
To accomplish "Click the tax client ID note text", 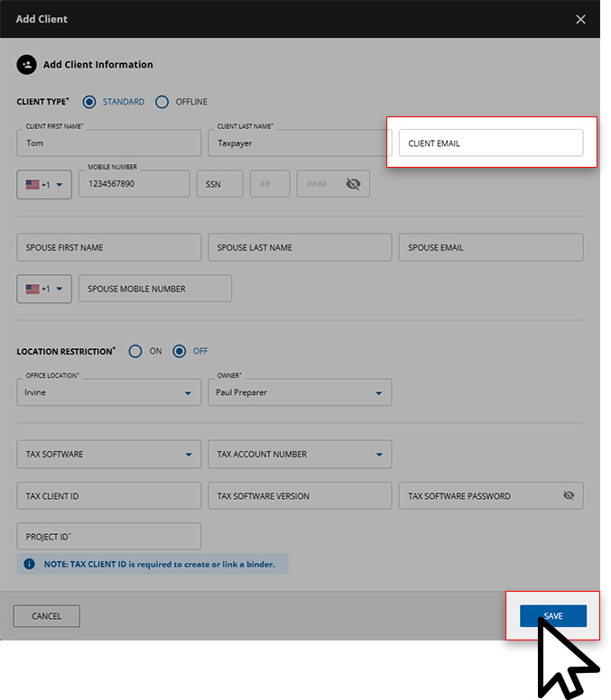I will (159, 565).
